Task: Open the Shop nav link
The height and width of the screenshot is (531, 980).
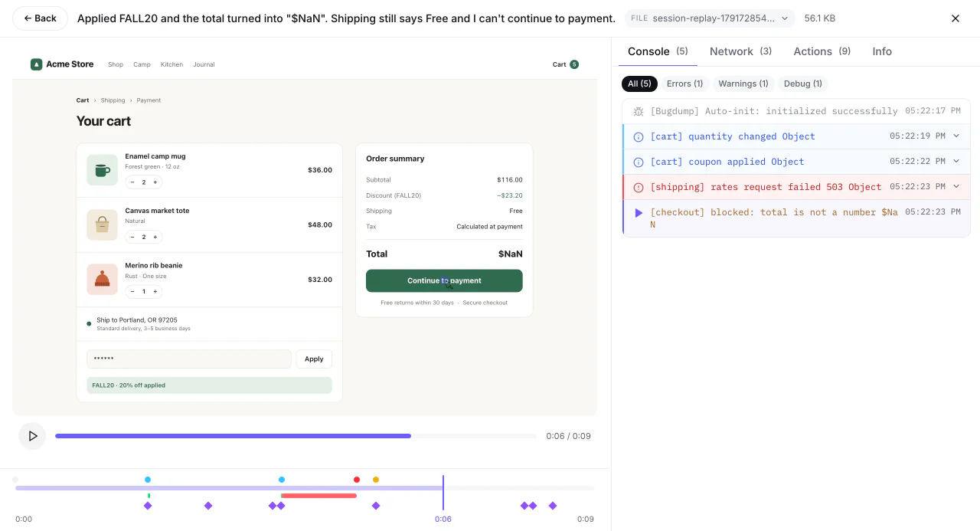Action: coord(116,64)
